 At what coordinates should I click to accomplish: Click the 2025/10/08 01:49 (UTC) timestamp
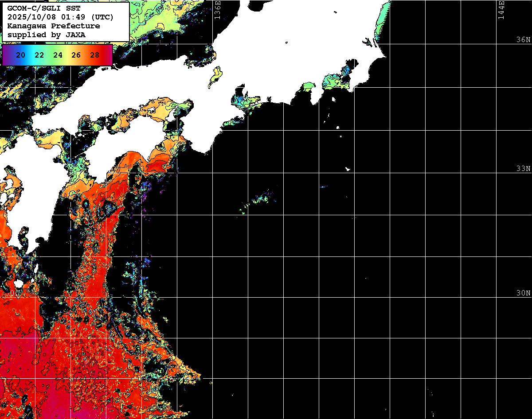point(61,17)
